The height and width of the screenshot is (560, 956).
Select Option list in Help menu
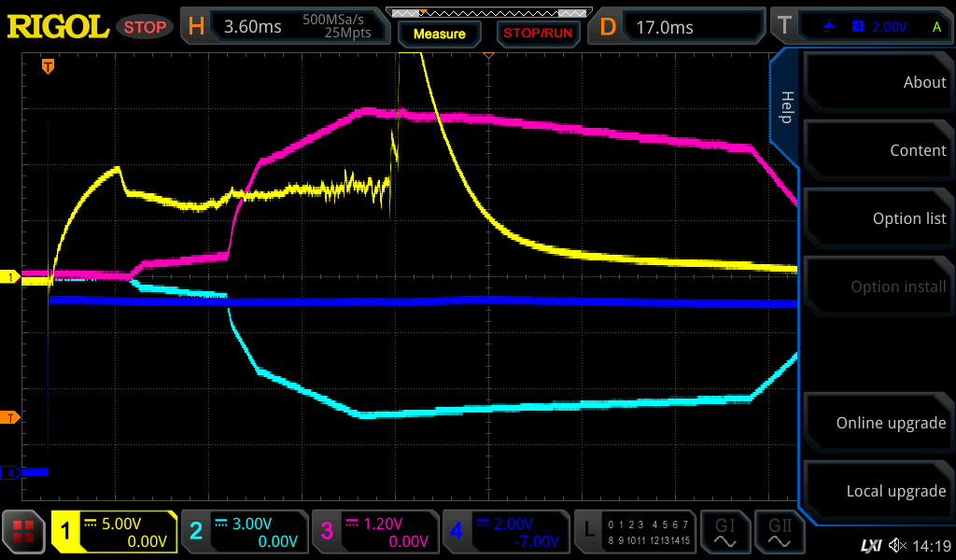click(878, 218)
